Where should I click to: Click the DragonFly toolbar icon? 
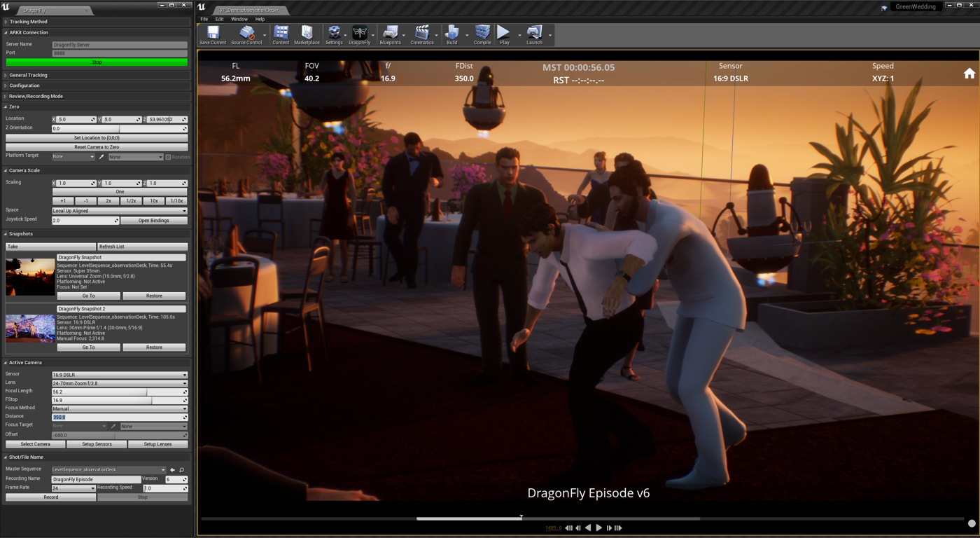[359, 35]
